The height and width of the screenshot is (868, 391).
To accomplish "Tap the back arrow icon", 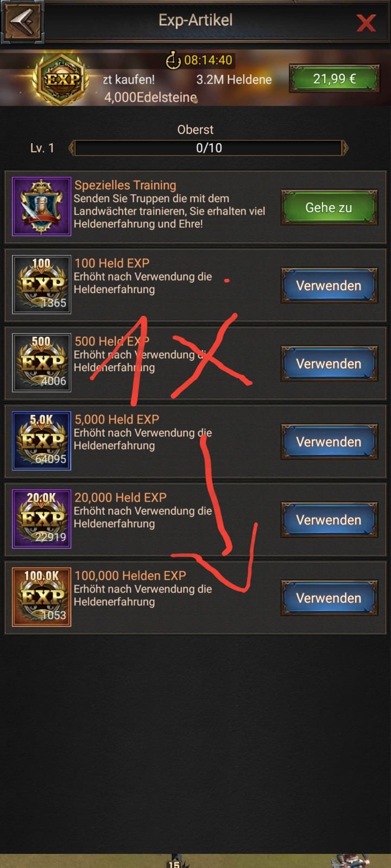I will (22, 22).
